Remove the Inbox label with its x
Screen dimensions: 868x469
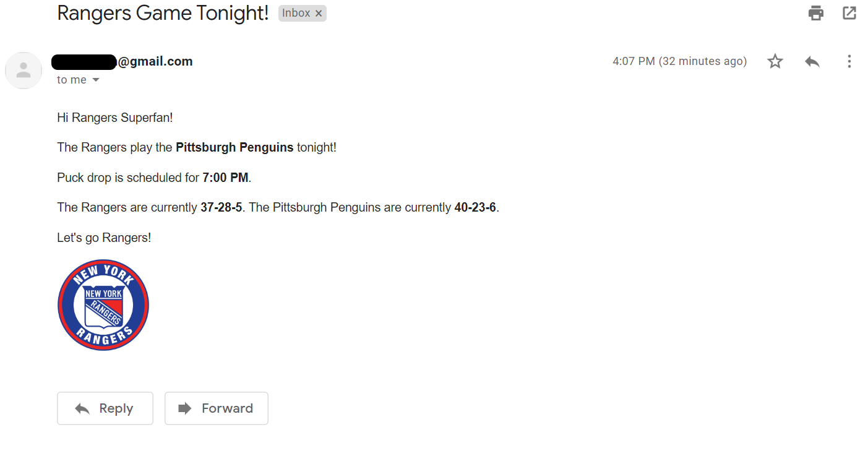[x=319, y=14]
